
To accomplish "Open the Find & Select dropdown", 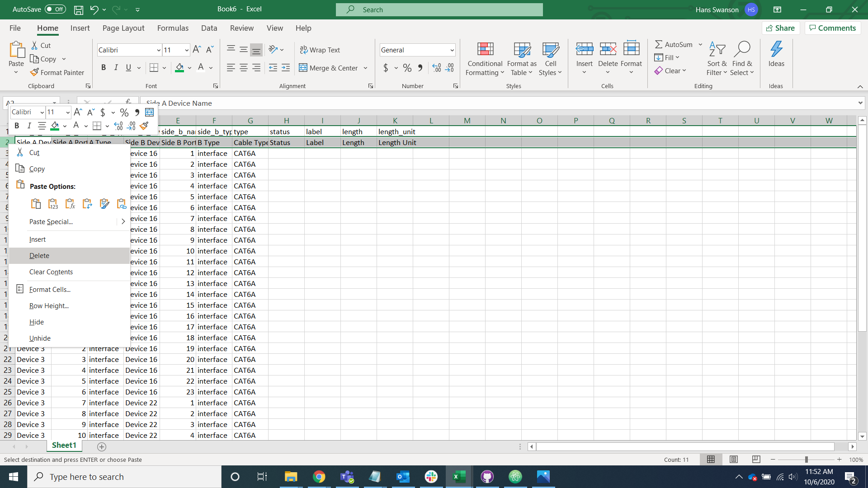I will [x=742, y=59].
